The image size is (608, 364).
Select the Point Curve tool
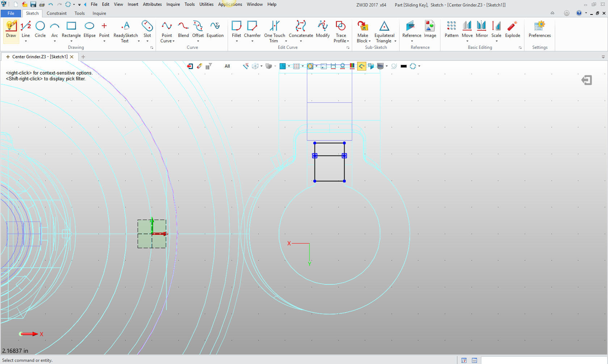click(167, 32)
